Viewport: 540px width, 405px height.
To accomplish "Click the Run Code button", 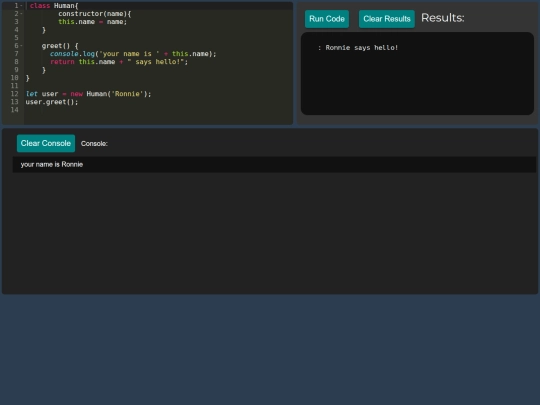I will (326, 19).
